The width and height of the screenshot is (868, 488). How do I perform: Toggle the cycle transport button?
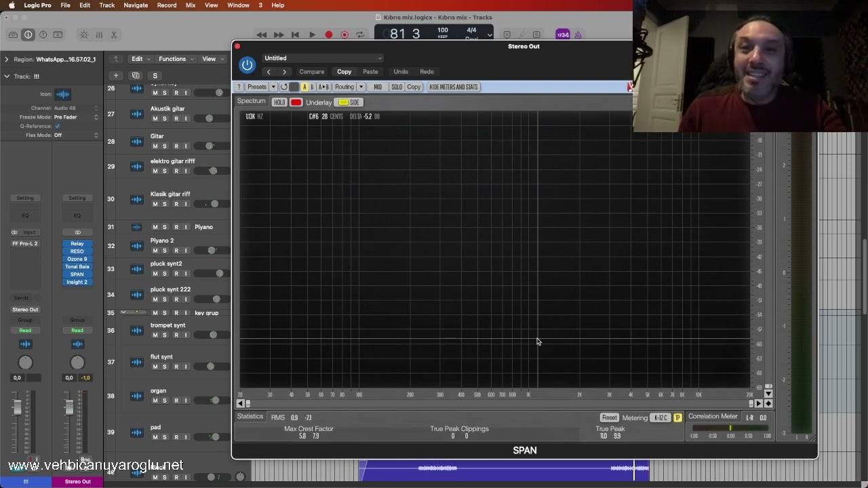coord(360,35)
